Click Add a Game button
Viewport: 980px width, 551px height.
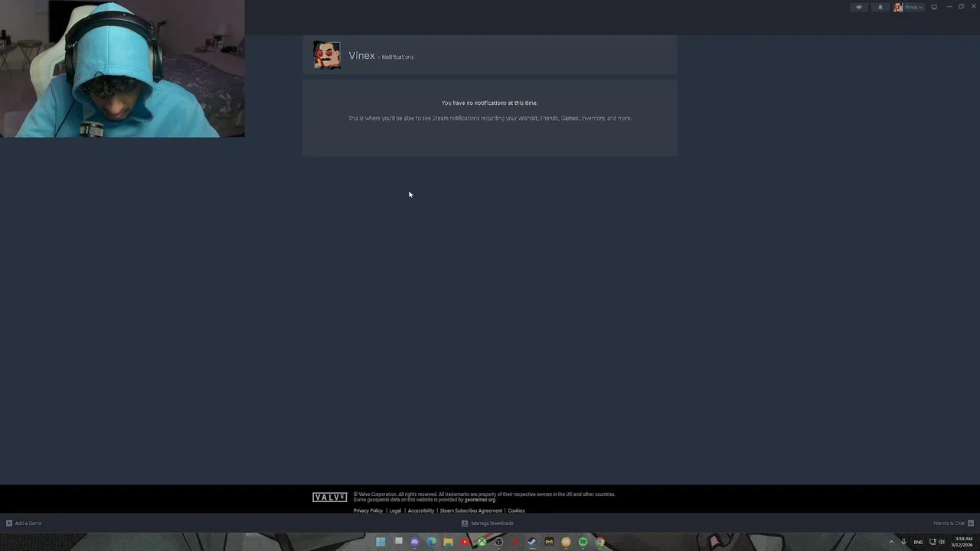(x=24, y=523)
